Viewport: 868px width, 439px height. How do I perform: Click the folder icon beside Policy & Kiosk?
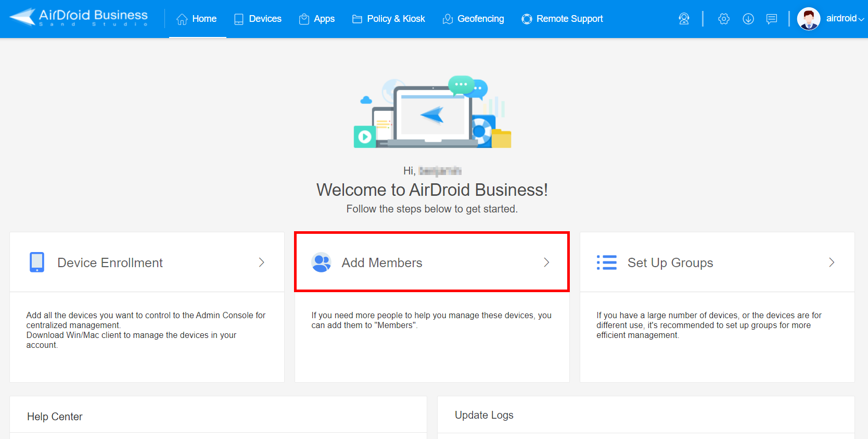pyautogui.click(x=357, y=19)
